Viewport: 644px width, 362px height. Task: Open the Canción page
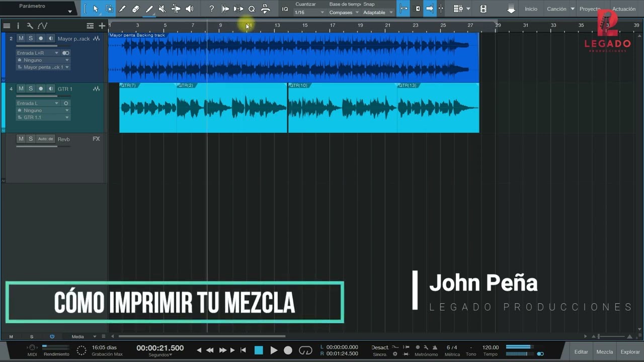pyautogui.click(x=556, y=9)
